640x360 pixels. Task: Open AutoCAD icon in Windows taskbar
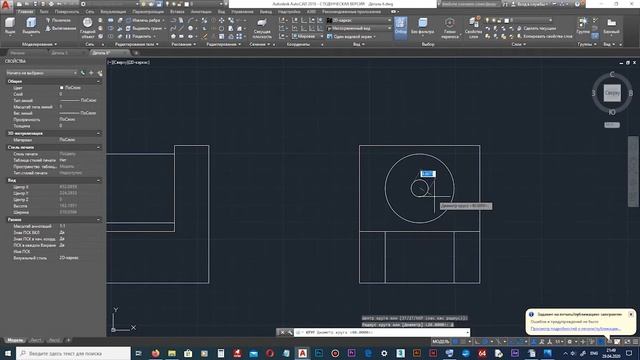[302, 353]
